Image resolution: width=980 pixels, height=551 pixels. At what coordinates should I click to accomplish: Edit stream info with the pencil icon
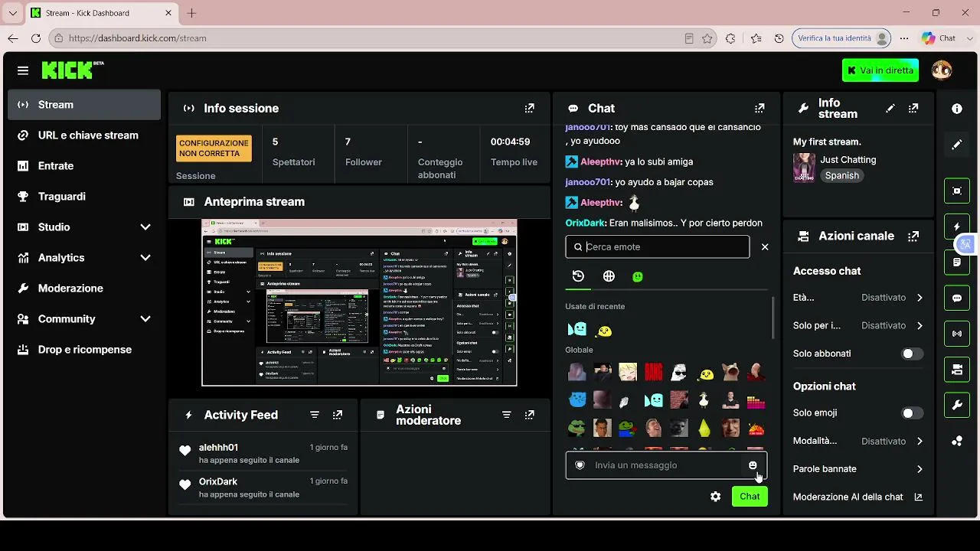[890, 109]
